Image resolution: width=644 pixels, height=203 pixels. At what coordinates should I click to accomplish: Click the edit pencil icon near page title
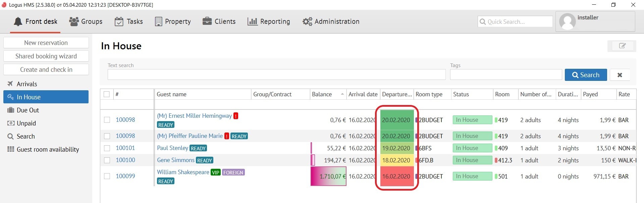622,46
